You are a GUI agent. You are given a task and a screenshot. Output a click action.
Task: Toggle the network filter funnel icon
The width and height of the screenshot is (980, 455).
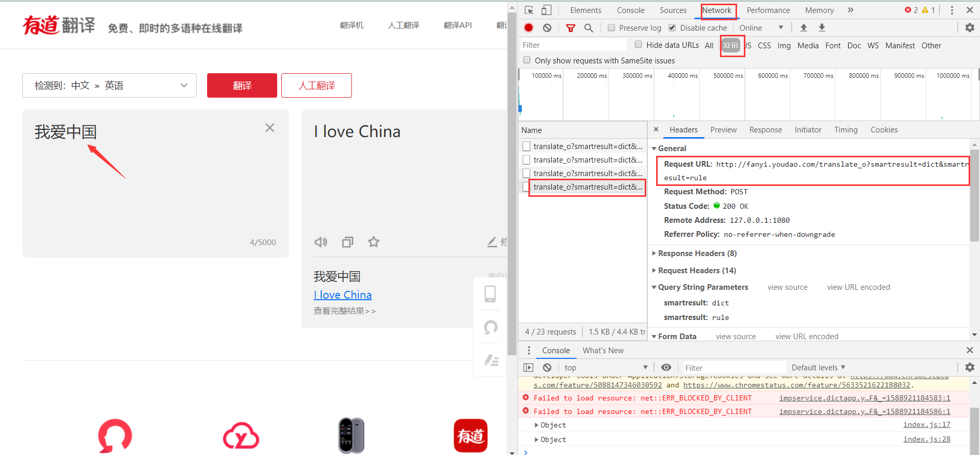pyautogui.click(x=570, y=28)
